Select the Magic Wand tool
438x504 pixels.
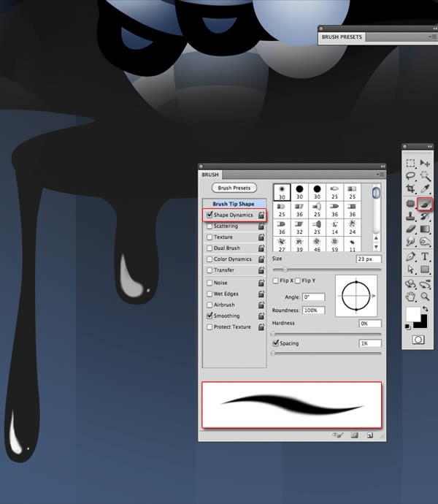click(425, 176)
